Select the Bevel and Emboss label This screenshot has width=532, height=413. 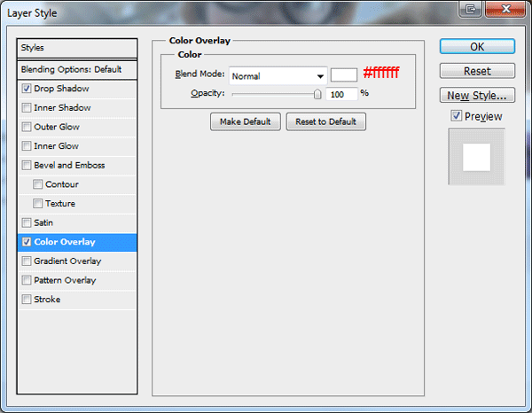pyautogui.click(x=69, y=165)
